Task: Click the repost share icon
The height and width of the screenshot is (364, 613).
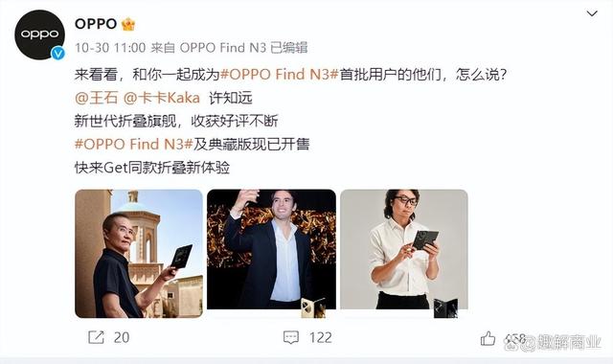Action: (96, 337)
